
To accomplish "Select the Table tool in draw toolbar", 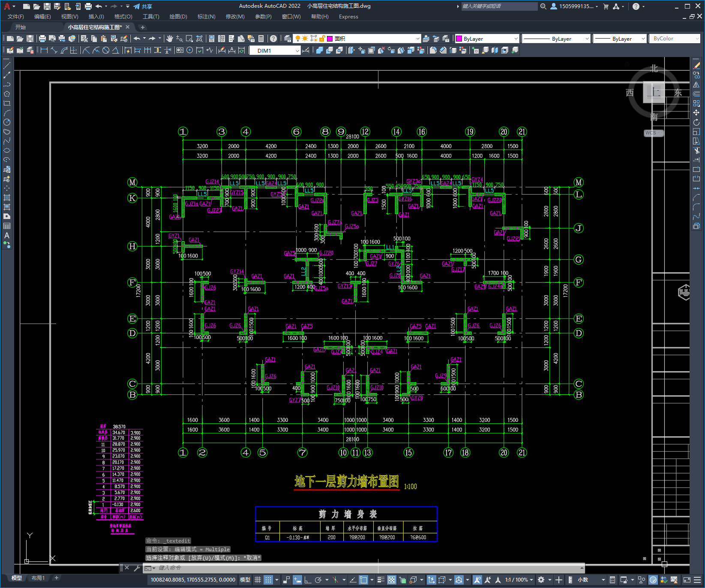I will pyautogui.click(x=7, y=226).
